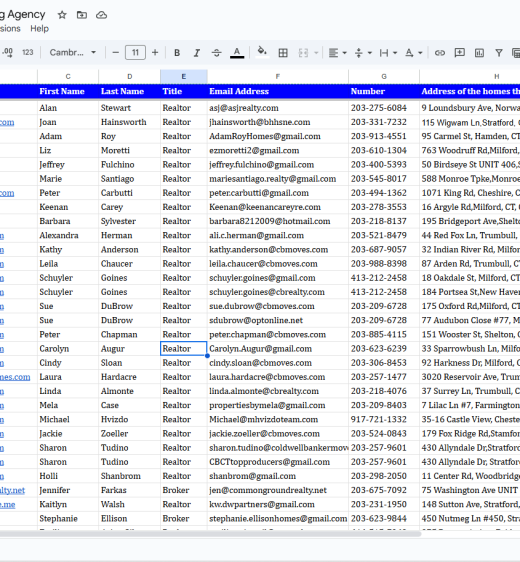Open text wrapping dropdown
The image size is (520, 562).
point(388,53)
